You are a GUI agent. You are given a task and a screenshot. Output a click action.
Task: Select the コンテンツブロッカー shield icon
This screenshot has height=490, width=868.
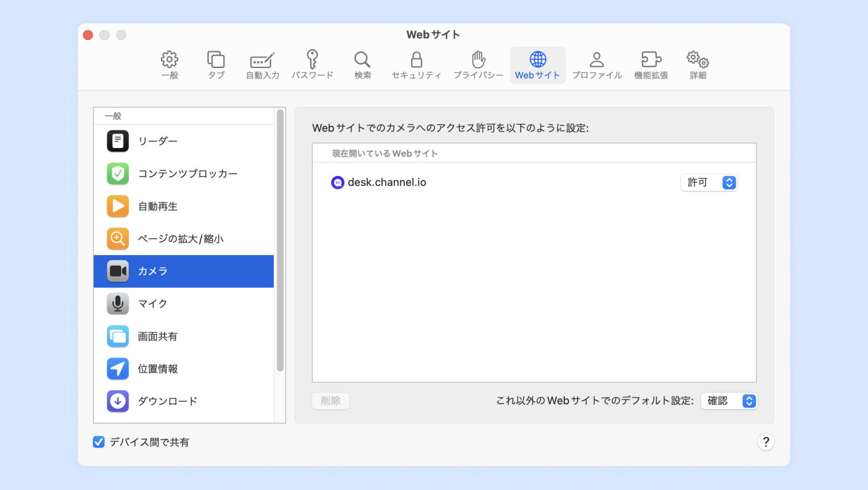[x=118, y=174]
